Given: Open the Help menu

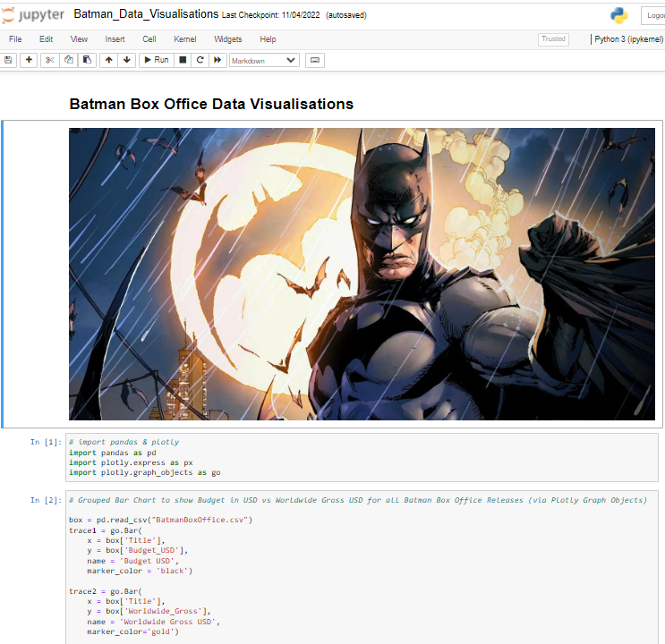Looking at the screenshot, I should 268,39.
